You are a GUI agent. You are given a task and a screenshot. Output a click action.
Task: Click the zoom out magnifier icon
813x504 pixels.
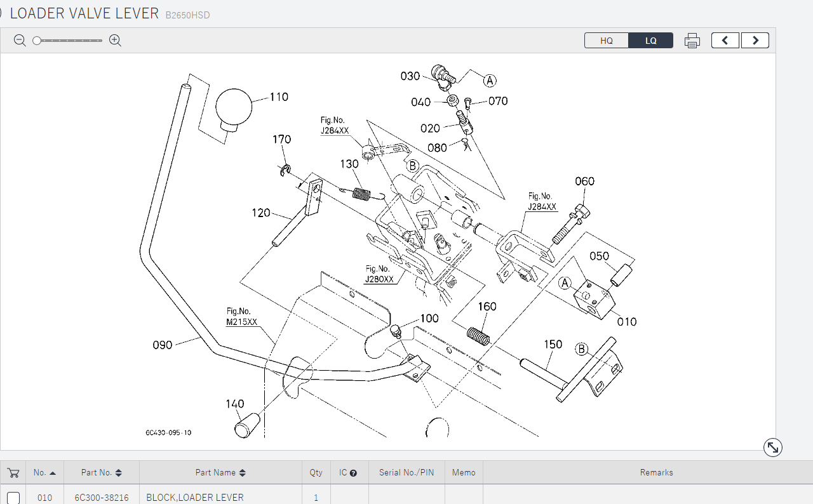pos(20,41)
